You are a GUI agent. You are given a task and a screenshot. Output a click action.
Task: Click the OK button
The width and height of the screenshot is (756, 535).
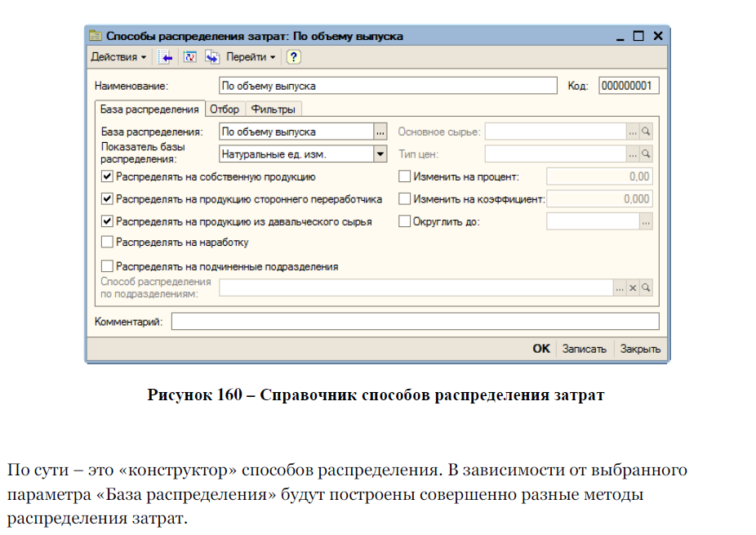click(x=541, y=349)
